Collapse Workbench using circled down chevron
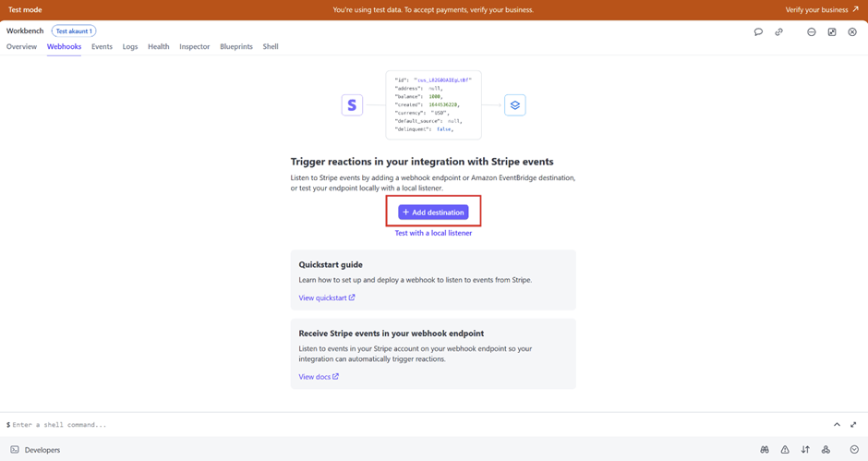The height and width of the screenshot is (461, 868). tap(854, 450)
